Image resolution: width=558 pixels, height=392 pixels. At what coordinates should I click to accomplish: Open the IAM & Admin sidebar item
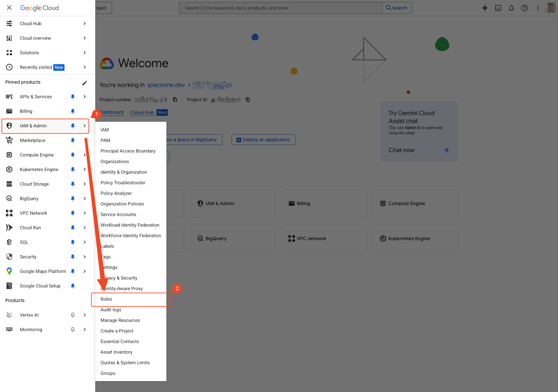pos(46,126)
